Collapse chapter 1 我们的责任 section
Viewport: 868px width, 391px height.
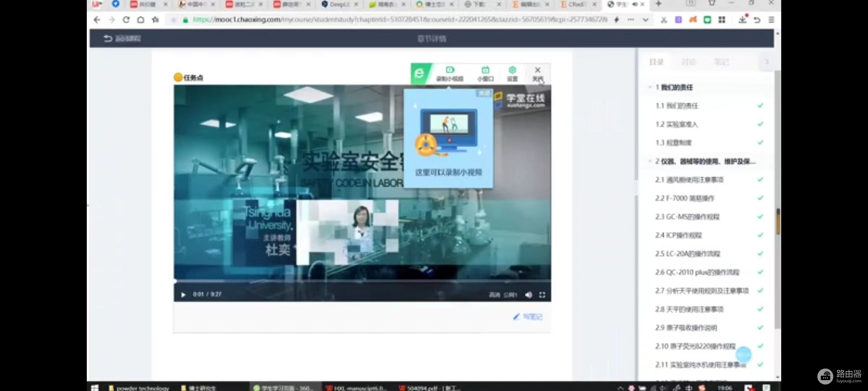[650, 87]
